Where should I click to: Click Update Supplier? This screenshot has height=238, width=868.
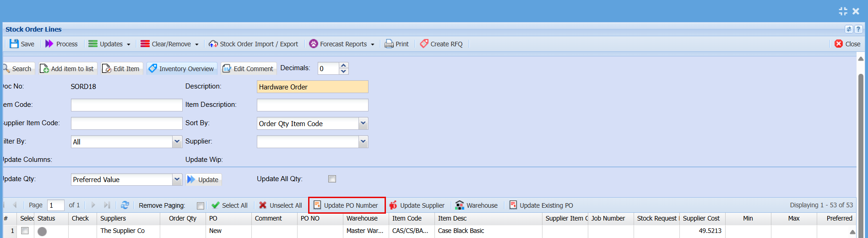point(417,205)
